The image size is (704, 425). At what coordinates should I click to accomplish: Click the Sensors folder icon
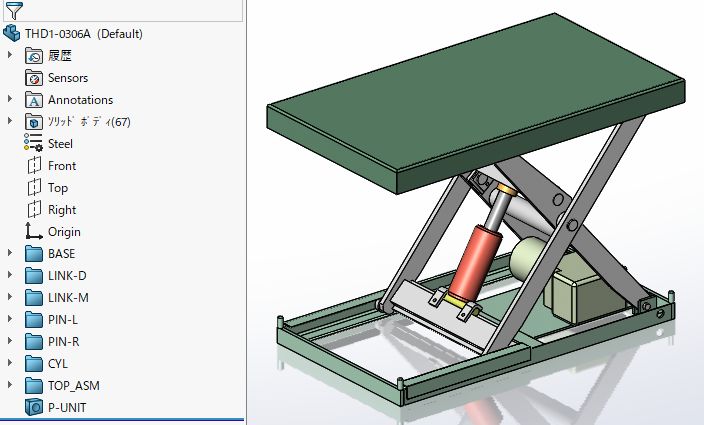[x=34, y=78]
